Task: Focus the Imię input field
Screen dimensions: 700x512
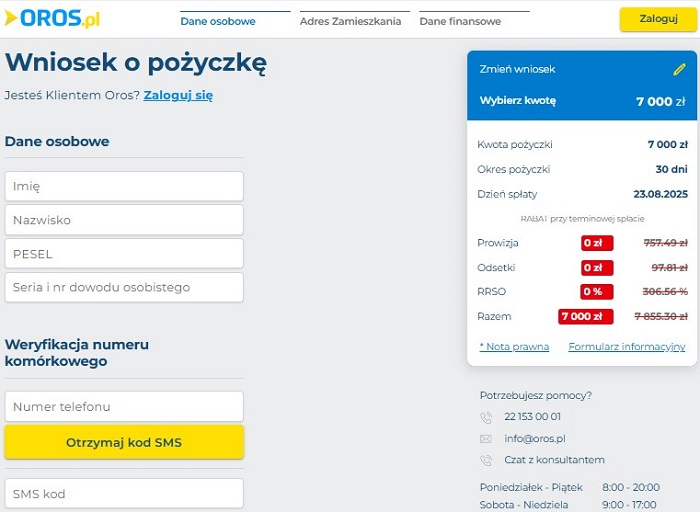Action: [124, 186]
